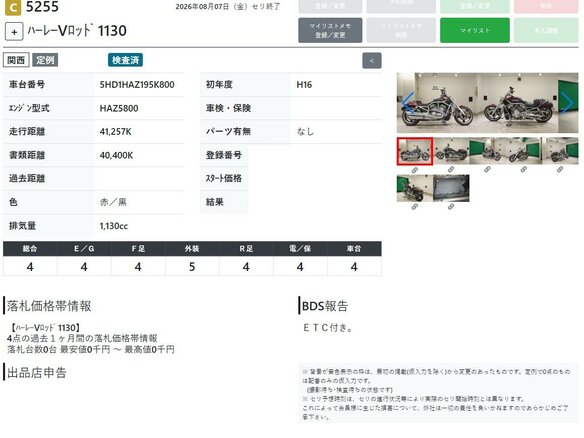
Task: Collapse the panel with the gray chevron button
Action: (x=372, y=60)
